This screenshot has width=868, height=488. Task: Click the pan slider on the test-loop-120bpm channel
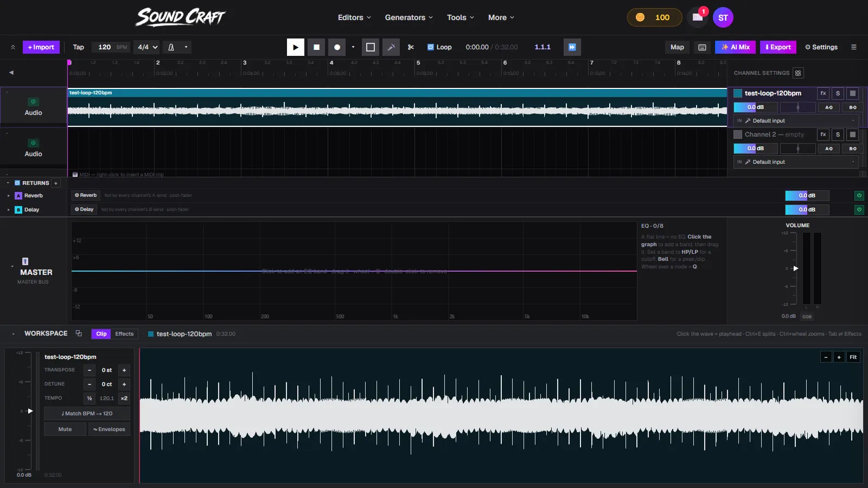(x=797, y=107)
